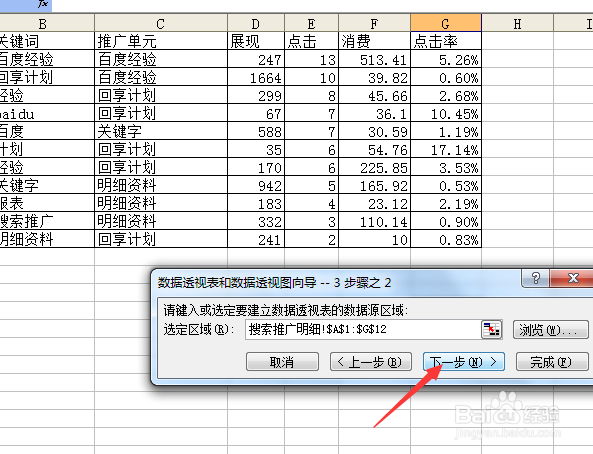Click header cell 消费
Image resolution: width=593 pixels, height=454 pixels.
(374, 41)
